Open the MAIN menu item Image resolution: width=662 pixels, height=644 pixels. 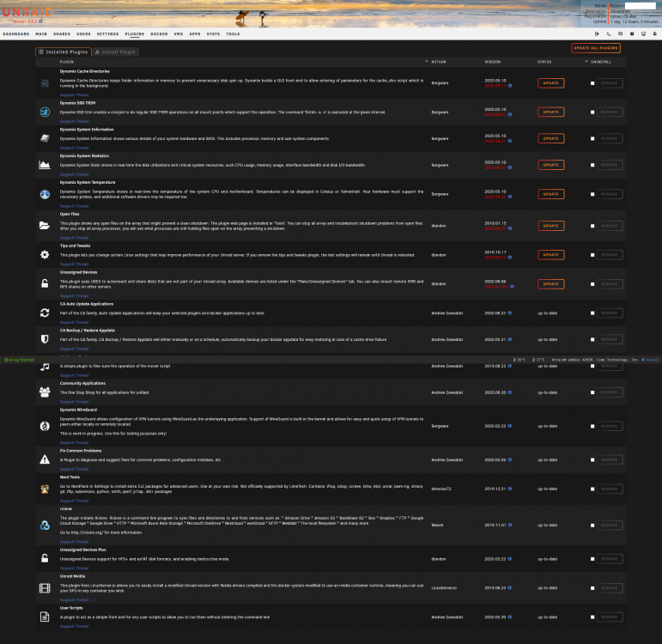tap(41, 33)
